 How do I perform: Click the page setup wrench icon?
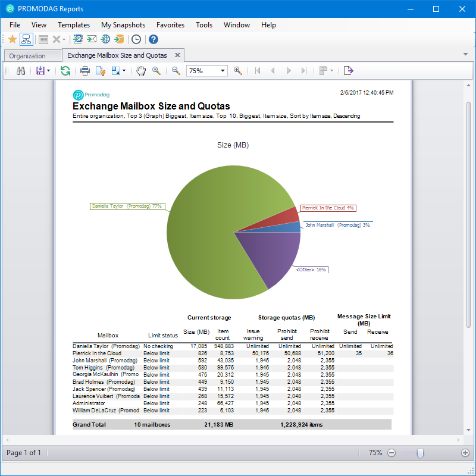click(x=101, y=71)
